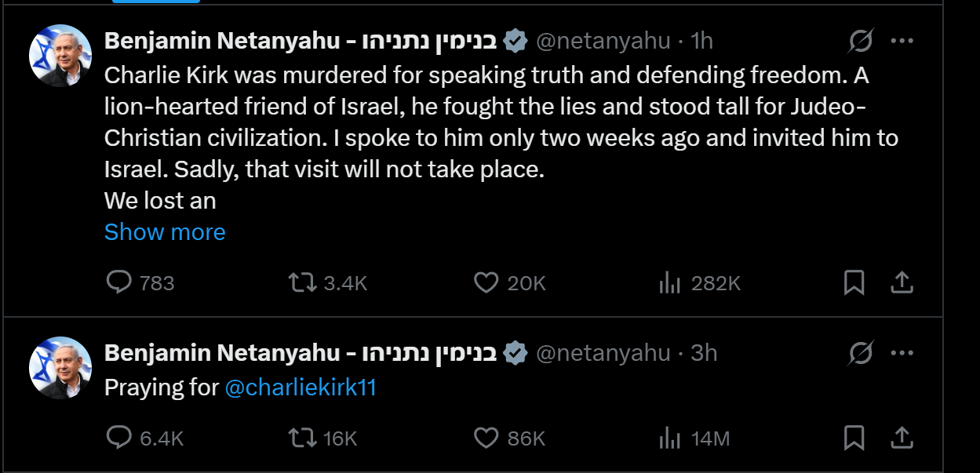Image resolution: width=980 pixels, height=473 pixels.
Task: View analytics for the 14M views post
Action: pyautogui.click(x=669, y=438)
